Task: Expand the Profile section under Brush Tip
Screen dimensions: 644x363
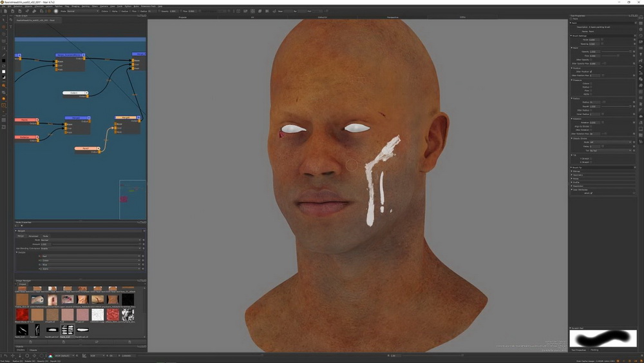Action: pos(572,182)
